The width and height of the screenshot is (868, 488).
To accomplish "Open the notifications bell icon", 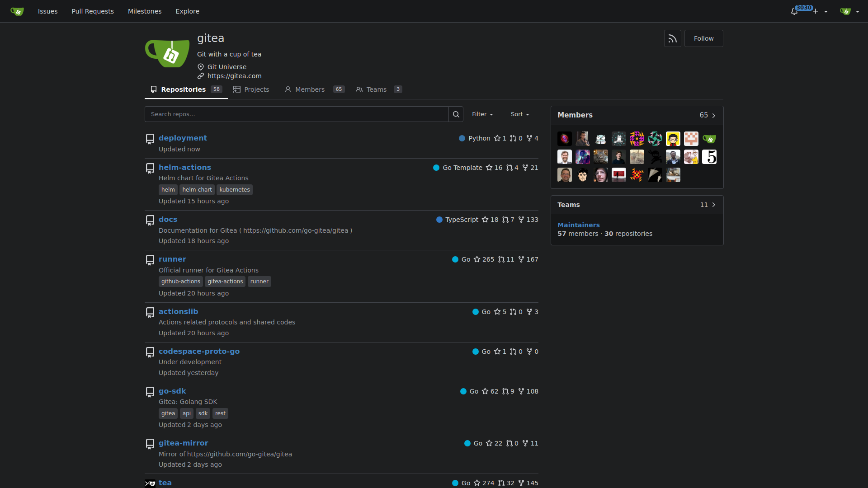I will point(794,12).
